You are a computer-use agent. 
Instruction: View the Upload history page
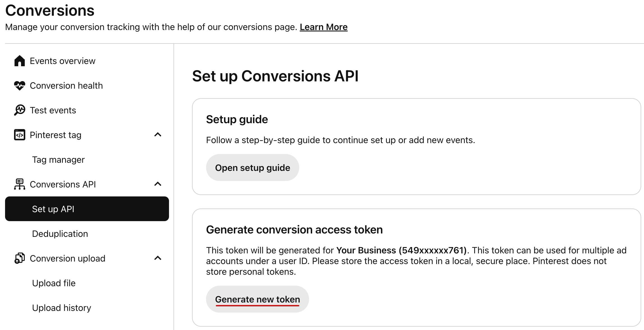pyautogui.click(x=62, y=308)
